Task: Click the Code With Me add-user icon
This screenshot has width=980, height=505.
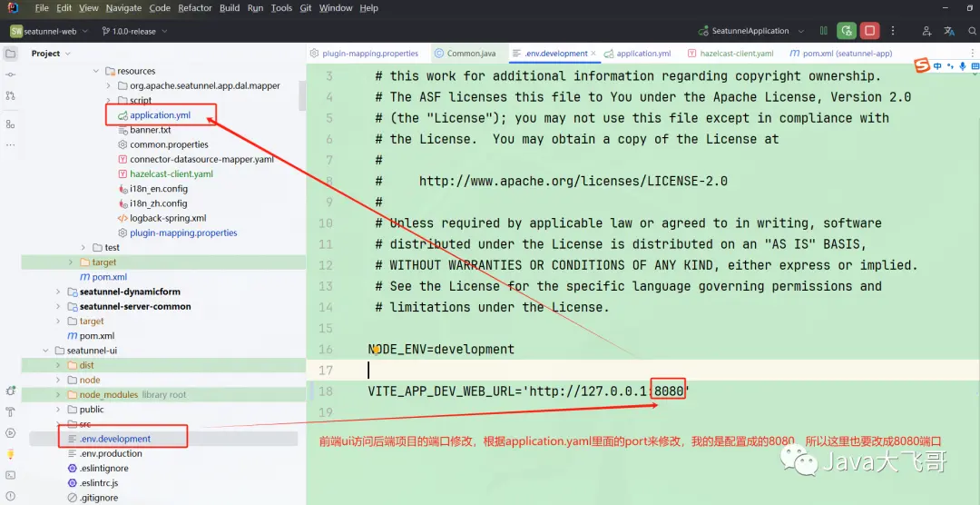Action: [x=926, y=31]
